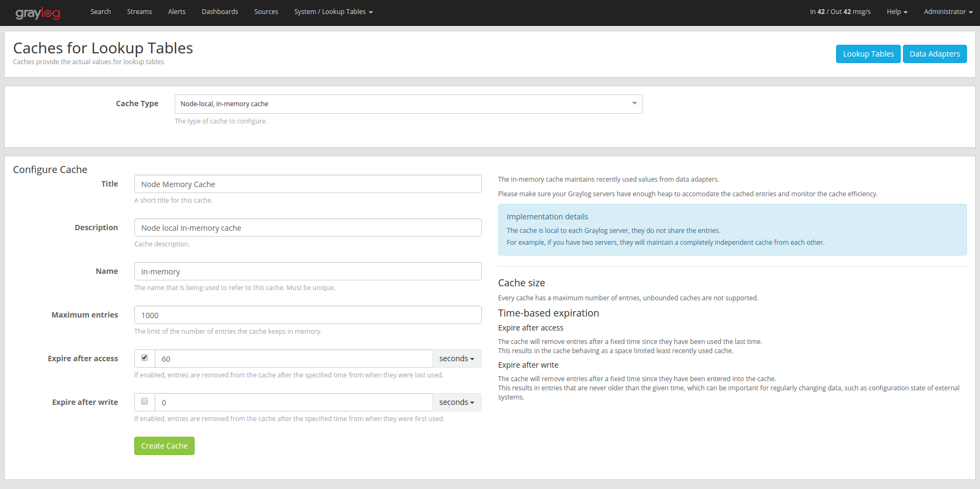Open the Alerts page

[177, 12]
